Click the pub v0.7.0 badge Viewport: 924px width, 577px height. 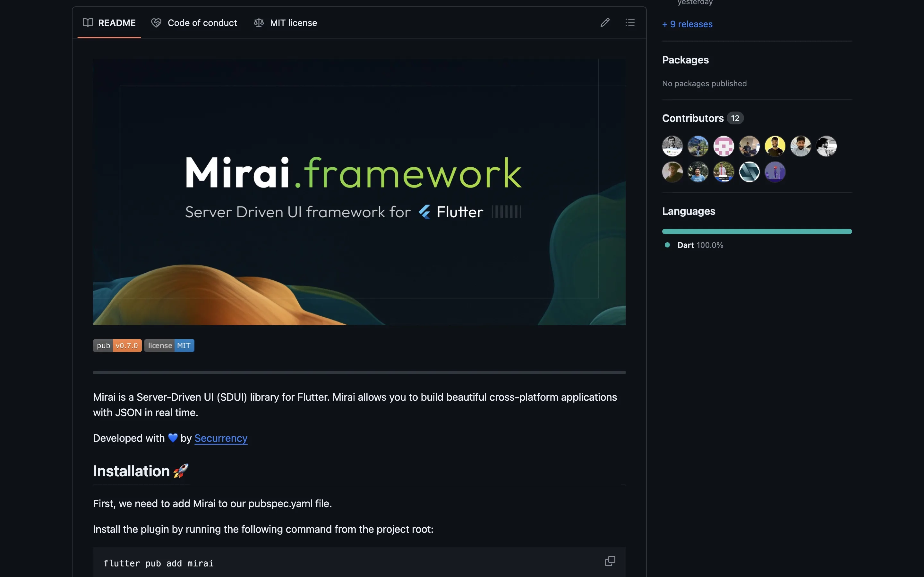117,346
